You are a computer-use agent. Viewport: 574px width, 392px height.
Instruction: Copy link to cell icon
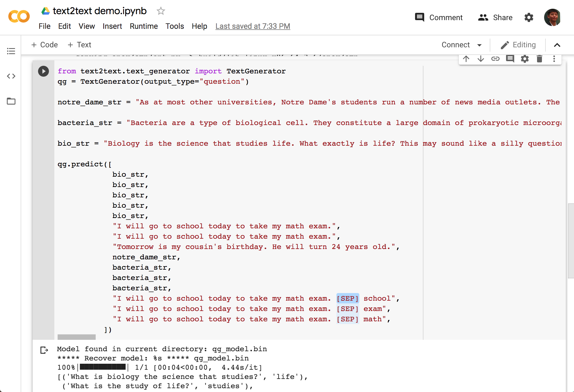[x=495, y=59]
